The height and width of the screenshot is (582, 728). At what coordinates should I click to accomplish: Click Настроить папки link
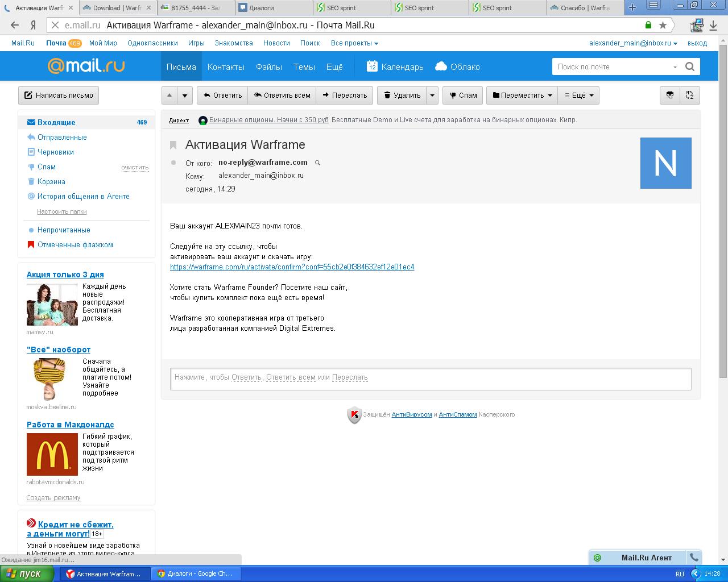coord(62,211)
